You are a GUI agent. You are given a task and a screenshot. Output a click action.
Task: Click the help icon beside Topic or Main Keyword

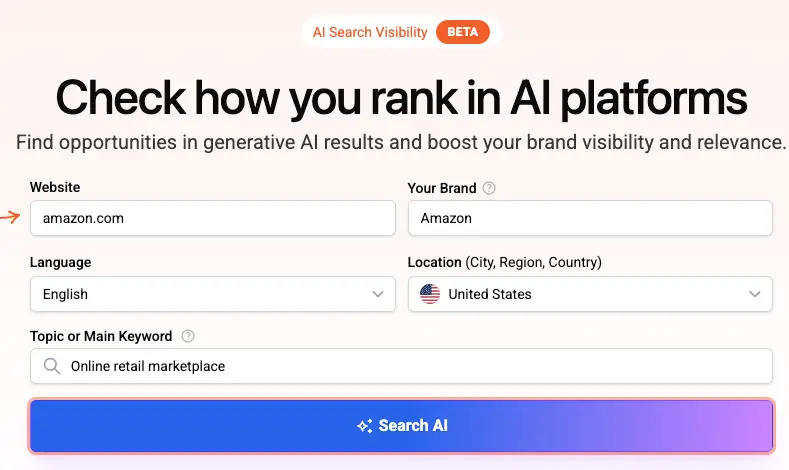tap(188, 336)
